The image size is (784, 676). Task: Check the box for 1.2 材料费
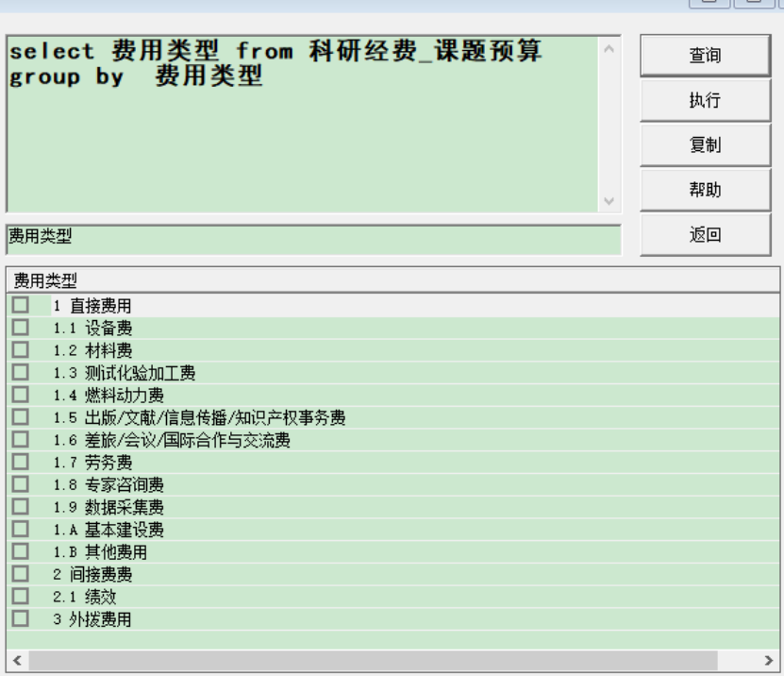[21, 349]
